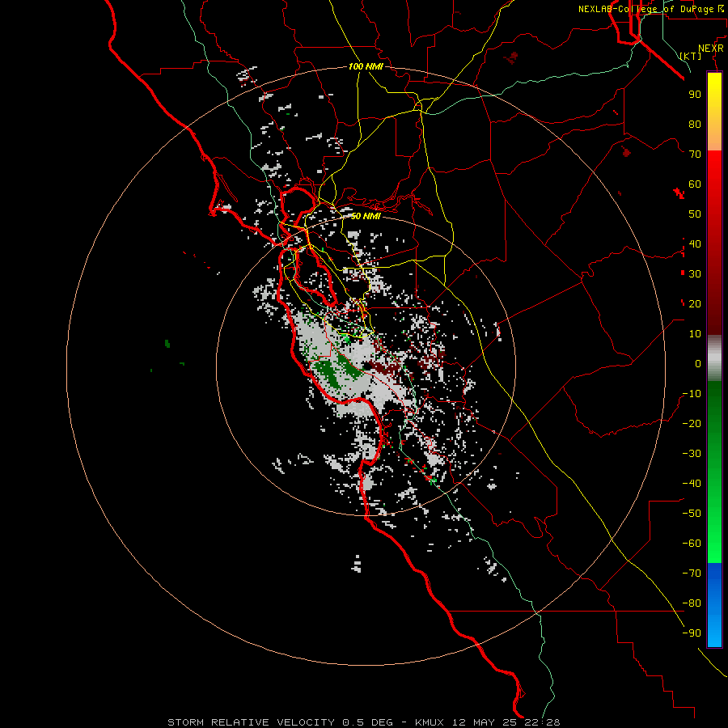Click the 90 value on velocity scale
The image size is (728, 728).
coord(695,95)
